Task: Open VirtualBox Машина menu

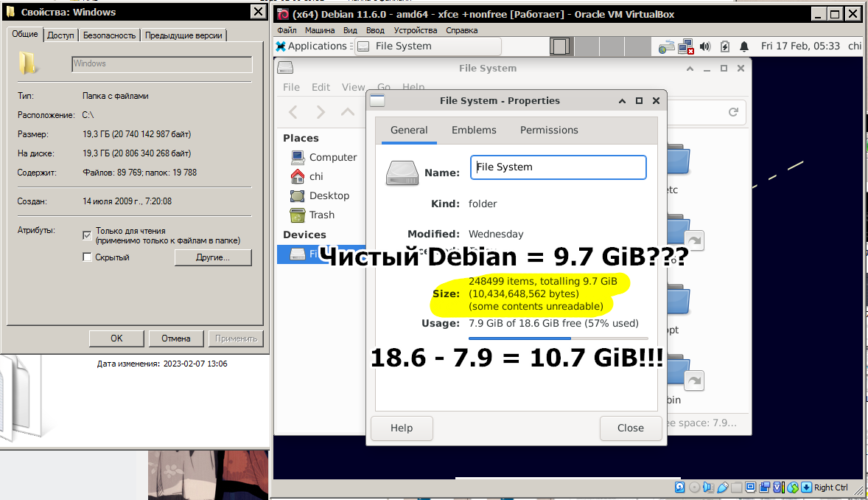Action: (319, 30)
